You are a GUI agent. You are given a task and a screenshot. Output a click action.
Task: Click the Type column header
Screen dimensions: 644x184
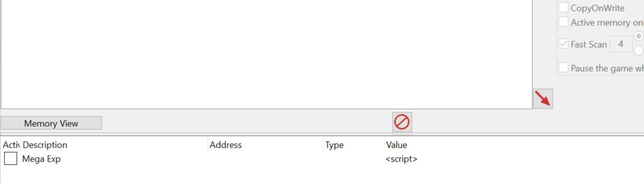tap(334, 145)
